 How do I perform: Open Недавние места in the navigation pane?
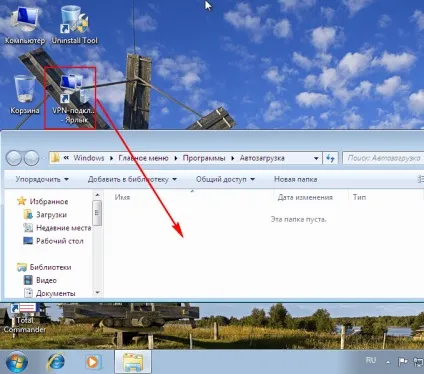(x=57, y=228)
